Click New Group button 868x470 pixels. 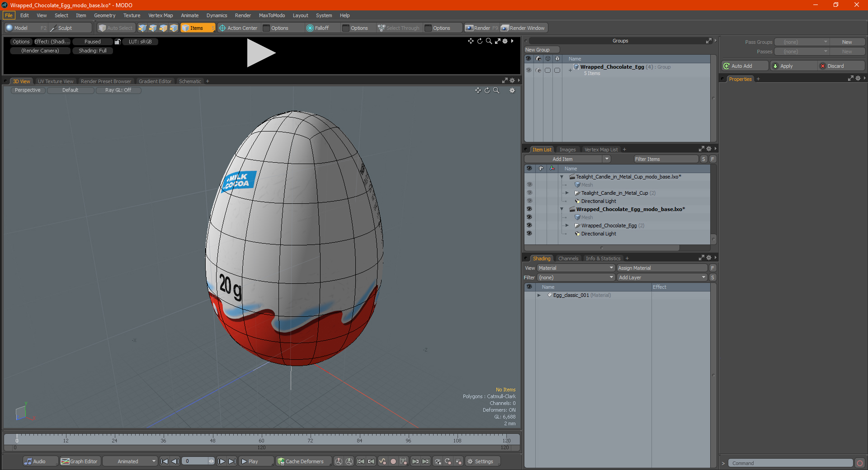(x=541, y=50)
